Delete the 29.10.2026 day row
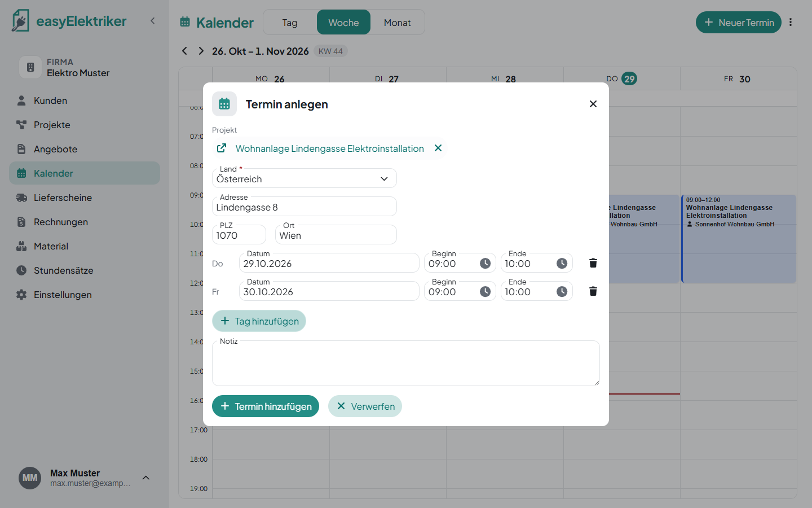 coord(593,263)
